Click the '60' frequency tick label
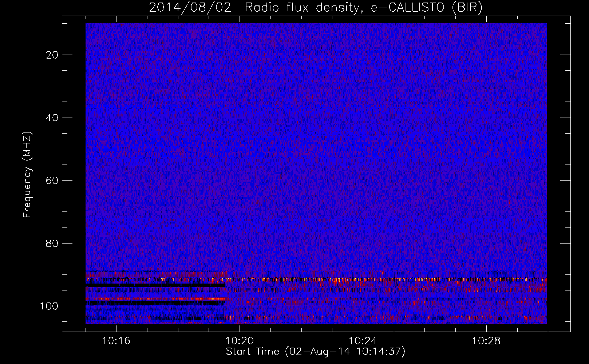589x364 pixels. pos(52,181)
